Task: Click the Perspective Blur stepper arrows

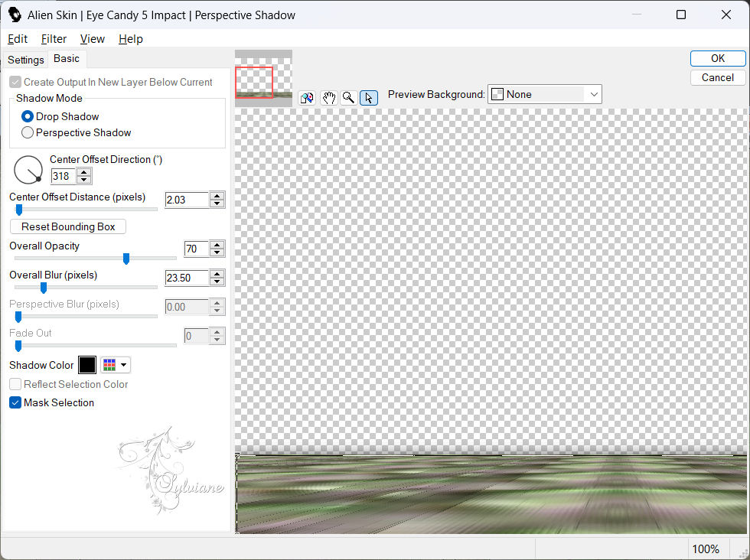Action: click(217, 307)
